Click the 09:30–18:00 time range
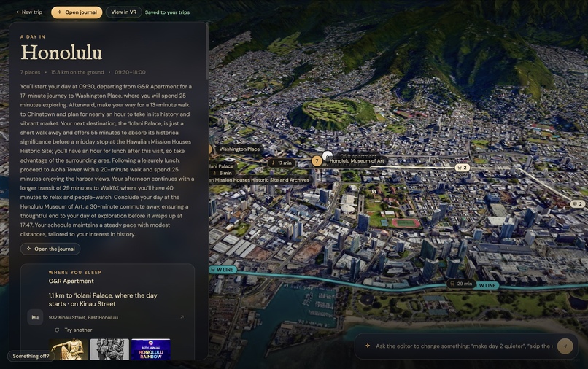Screen dimensions: 588x369 (x=130, y=72)
